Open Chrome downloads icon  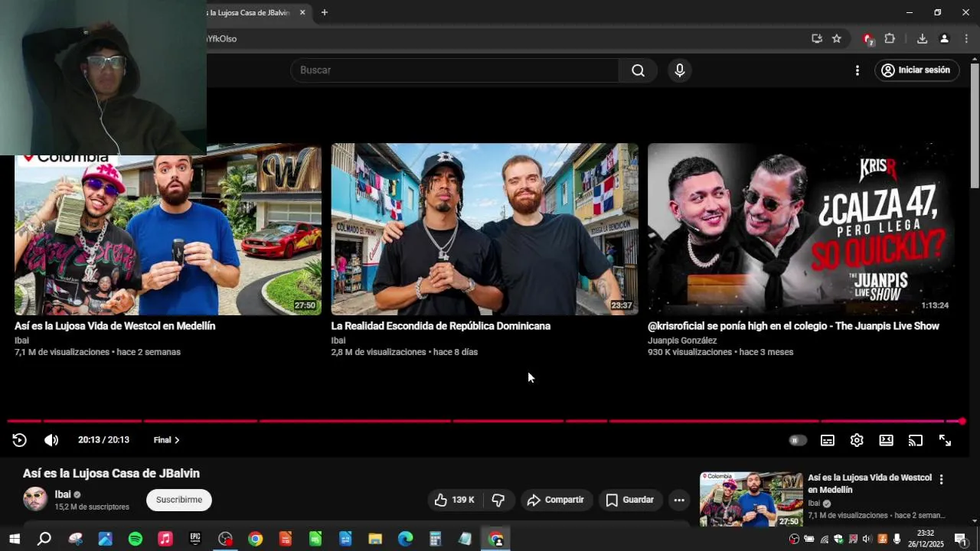pos(922,38)
